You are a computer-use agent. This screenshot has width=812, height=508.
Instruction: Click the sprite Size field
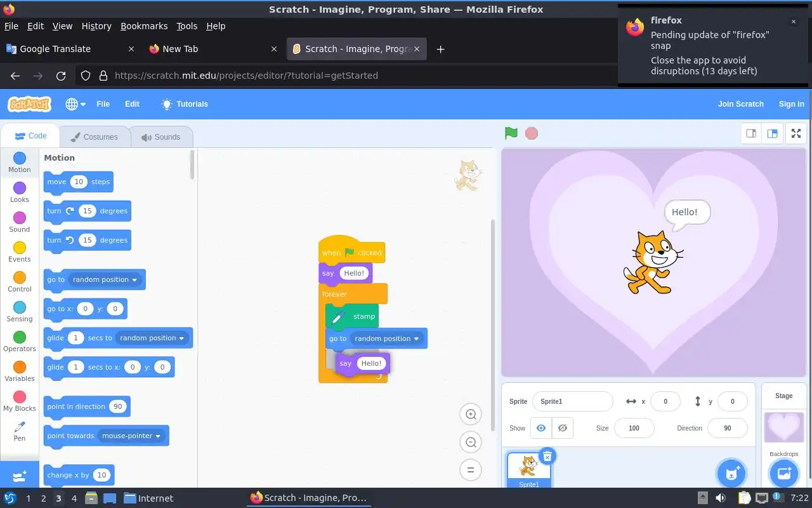634,428
